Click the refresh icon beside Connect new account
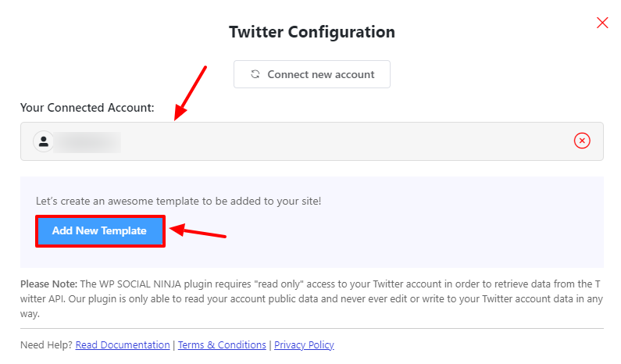The image size is (621, 364). (255, 74)
